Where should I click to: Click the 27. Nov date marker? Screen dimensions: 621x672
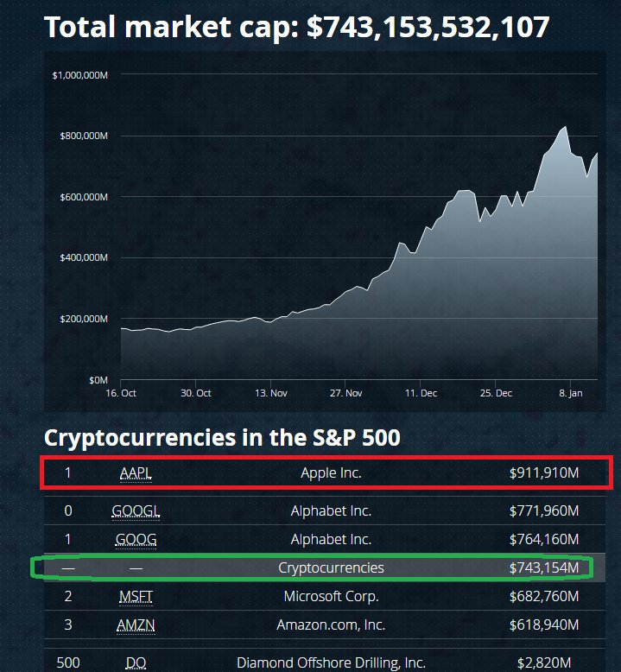pos(345,393)
